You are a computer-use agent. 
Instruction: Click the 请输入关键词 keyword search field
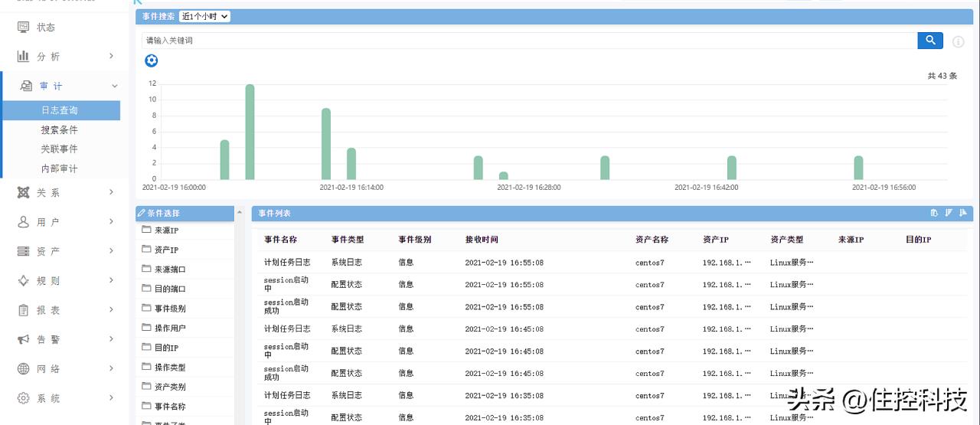click(528, 41)
